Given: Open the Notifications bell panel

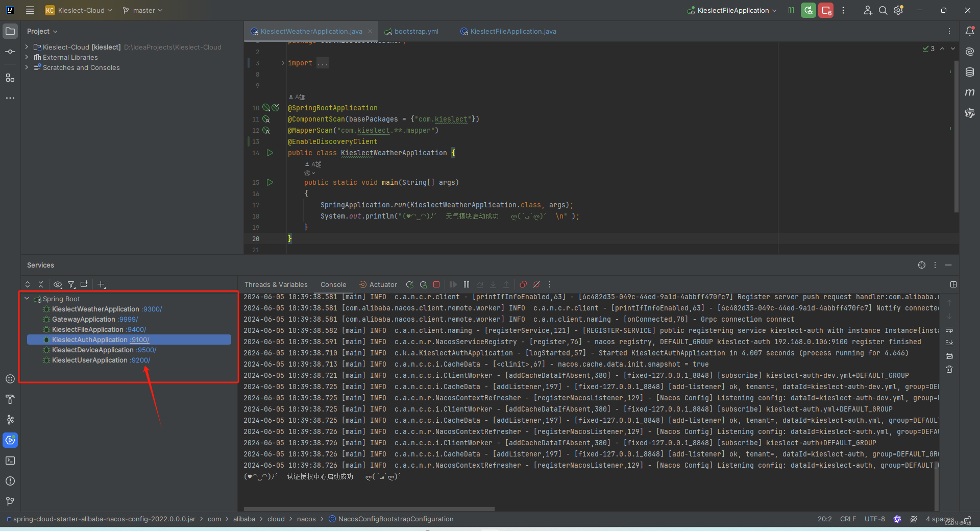Looking at the screenshot, I should click(970, 31).
